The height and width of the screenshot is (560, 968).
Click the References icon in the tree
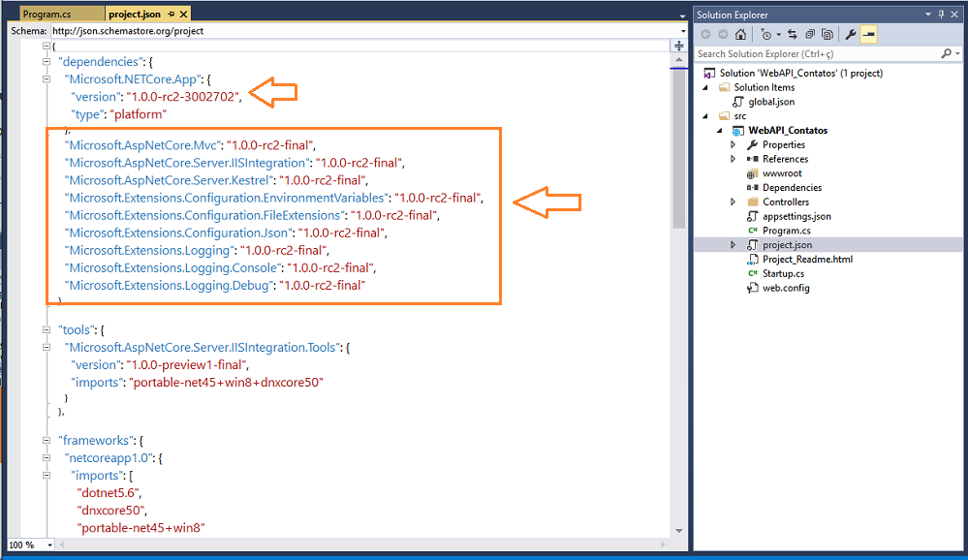coord(752,159)
